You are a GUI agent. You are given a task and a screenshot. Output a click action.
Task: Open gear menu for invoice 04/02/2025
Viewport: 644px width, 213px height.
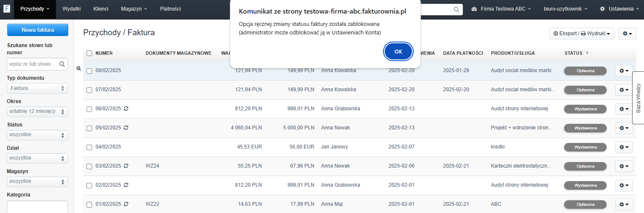click(624, 147)
